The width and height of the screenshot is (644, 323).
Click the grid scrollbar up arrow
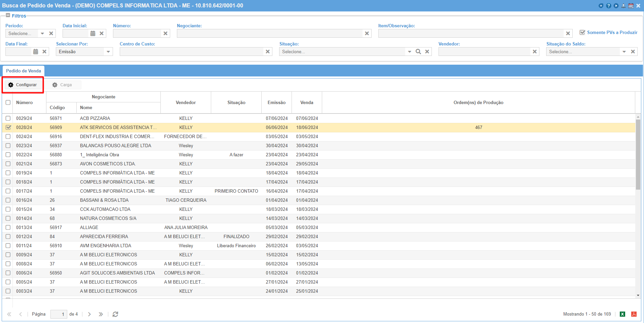pos(638,117)
